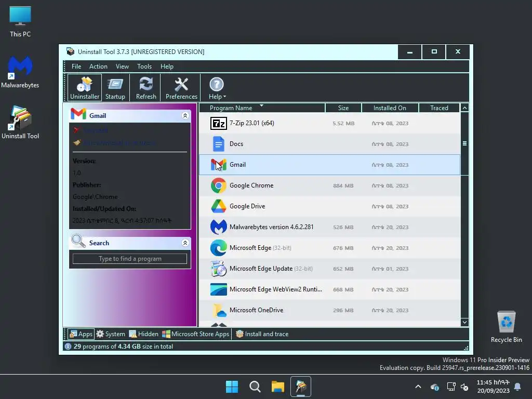Select the 7-Zip 23.01 (x64) icon
The image size is (532, 399).
219,123
